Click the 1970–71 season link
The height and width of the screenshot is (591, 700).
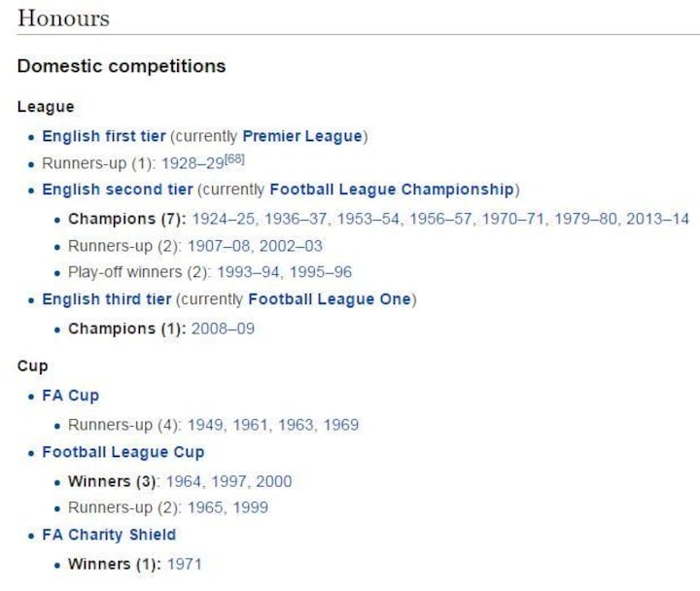[x=514, y=219]
